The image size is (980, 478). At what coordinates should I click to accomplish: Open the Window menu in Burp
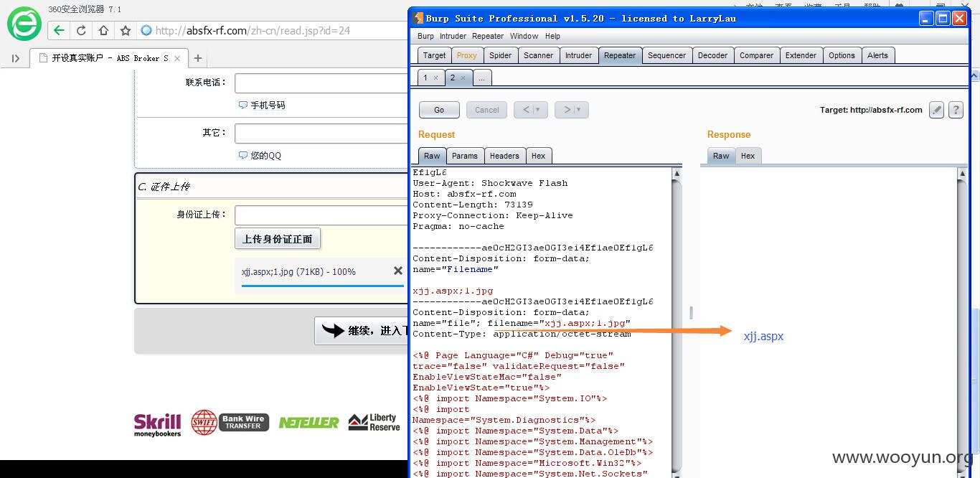(x=524, y=36)
